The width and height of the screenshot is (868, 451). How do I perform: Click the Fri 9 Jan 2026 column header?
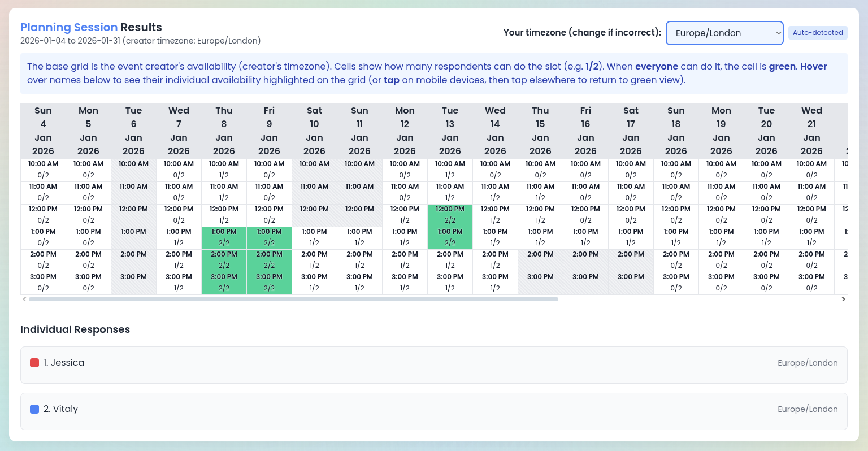pos(269,131)
